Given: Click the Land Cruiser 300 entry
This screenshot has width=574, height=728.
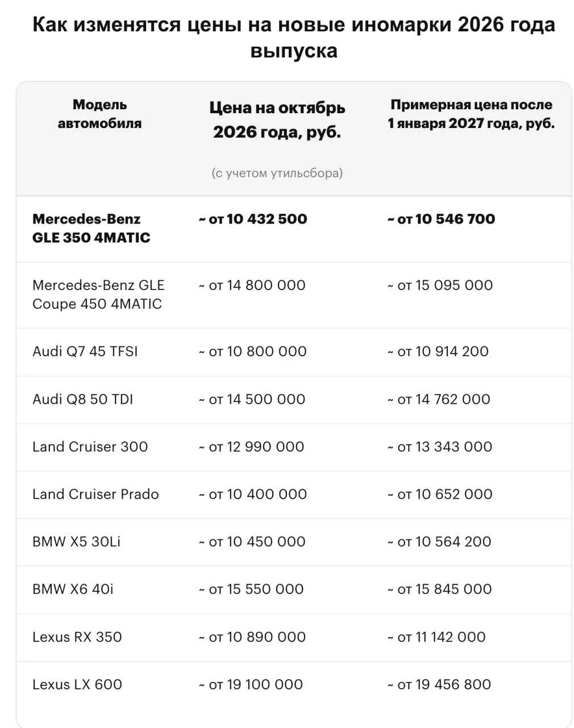Looking at the screenshot, I should click(x=90, y=446).
